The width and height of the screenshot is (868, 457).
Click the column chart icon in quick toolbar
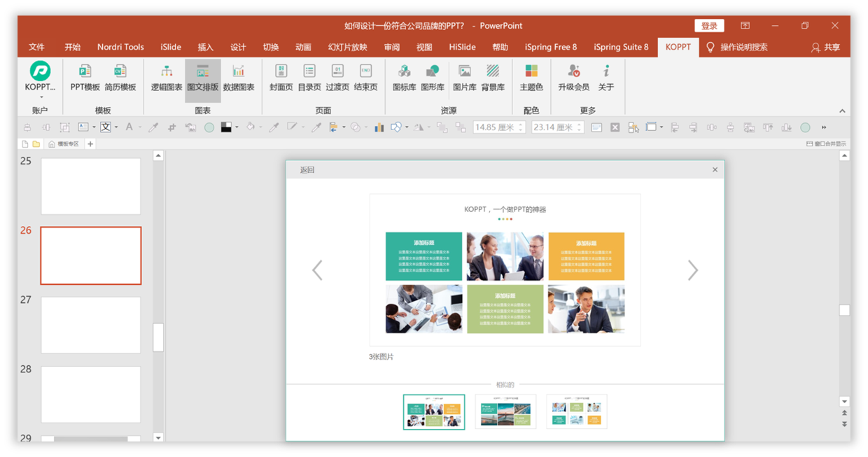379,127
